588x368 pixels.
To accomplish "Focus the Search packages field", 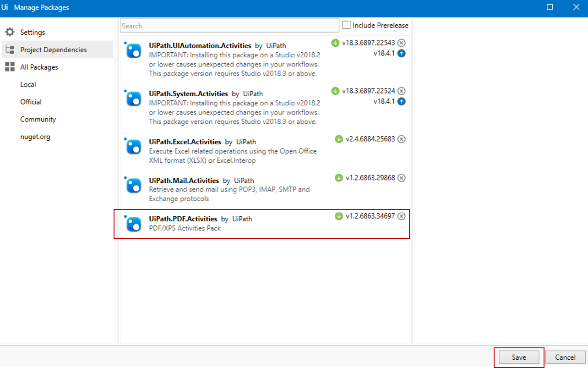I will click(229, 26).
